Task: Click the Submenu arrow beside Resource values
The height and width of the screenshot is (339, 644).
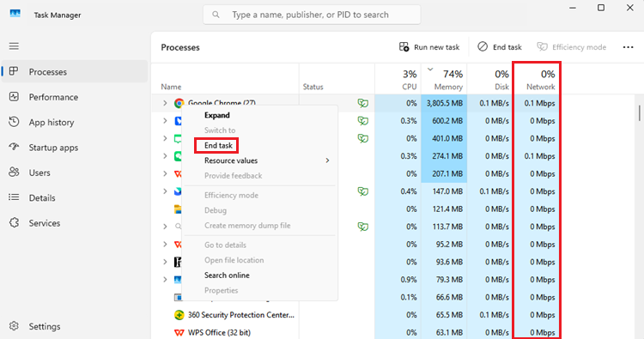Action: tap(327, 160)
